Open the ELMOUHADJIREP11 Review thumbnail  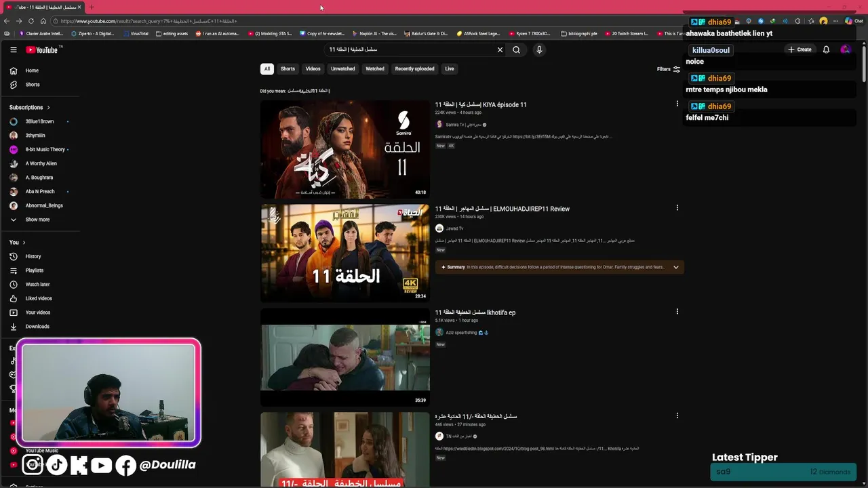(345, 253)
